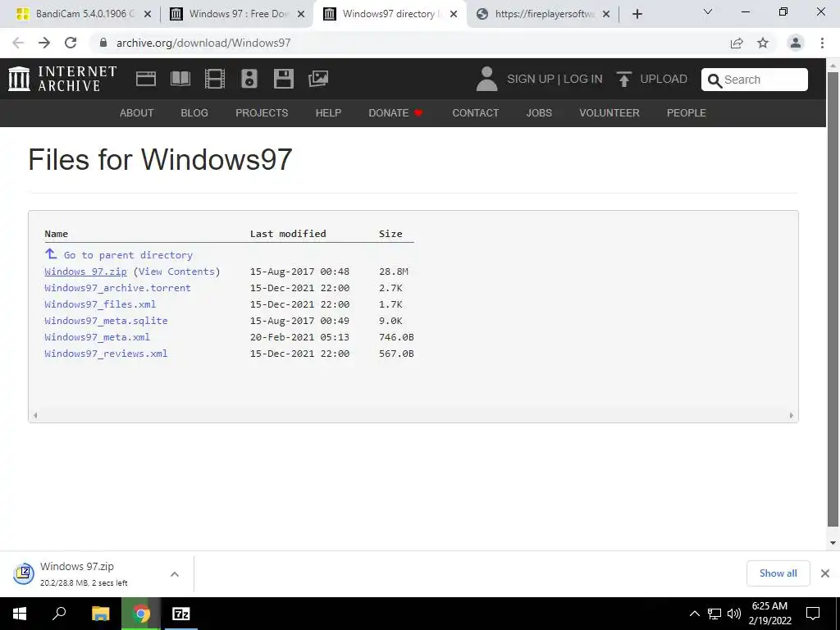Image resolution: width=840 pixels, height=630 pixels.
Task: Open the tab search dropdown arrow
Action: (708, 11)
